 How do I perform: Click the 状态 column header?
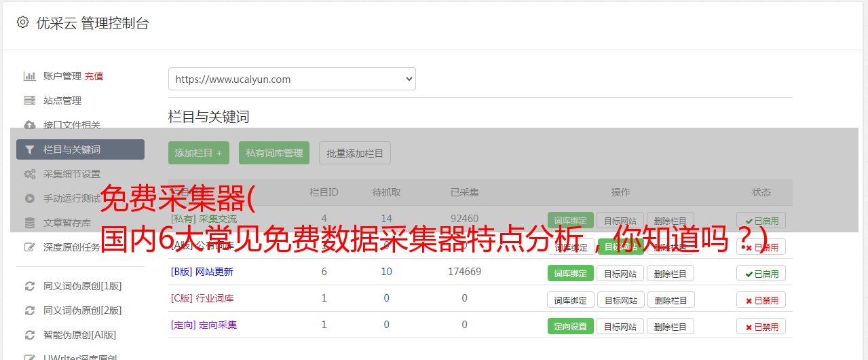click(761, 192)
